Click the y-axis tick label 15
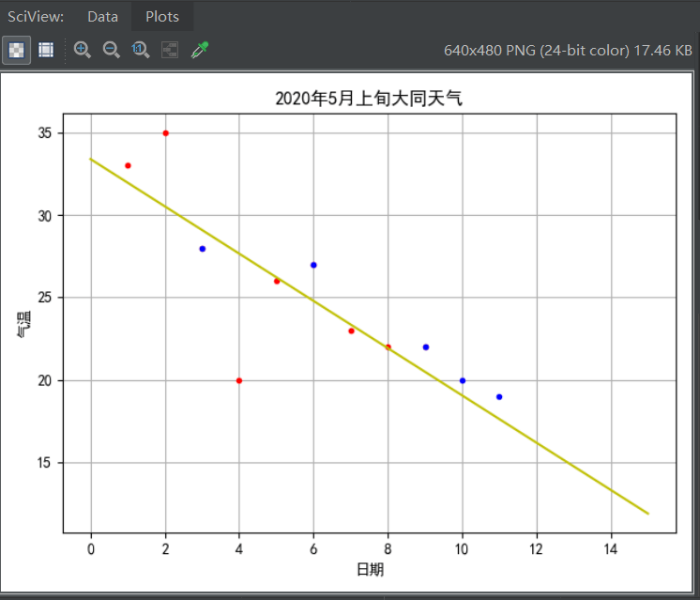700x600 pixels. [44, 462]
